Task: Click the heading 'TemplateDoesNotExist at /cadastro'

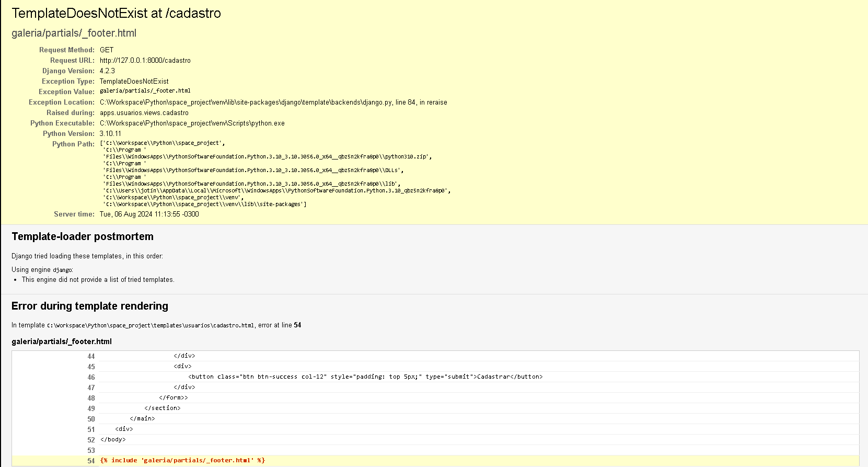Action: click(x=116, y=13)
